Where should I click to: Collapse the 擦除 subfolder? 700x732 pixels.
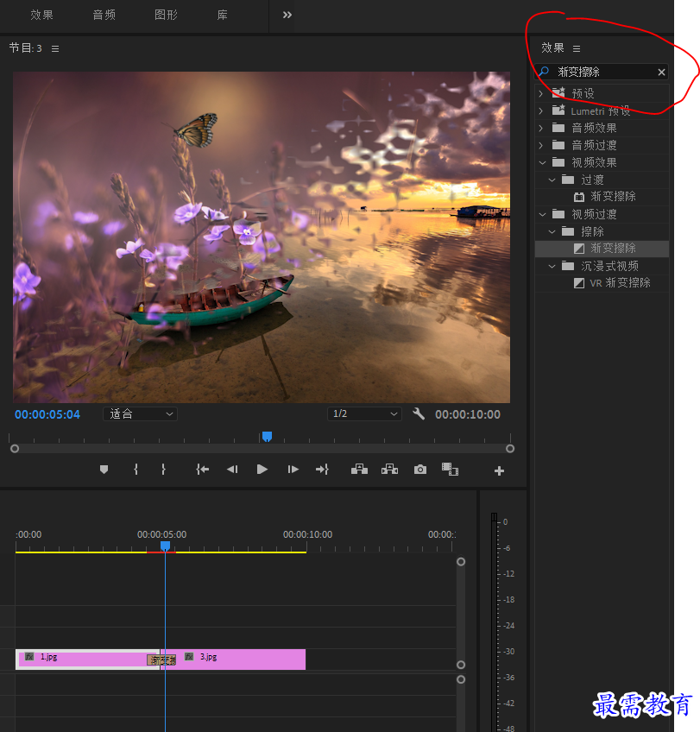point(552,232)
